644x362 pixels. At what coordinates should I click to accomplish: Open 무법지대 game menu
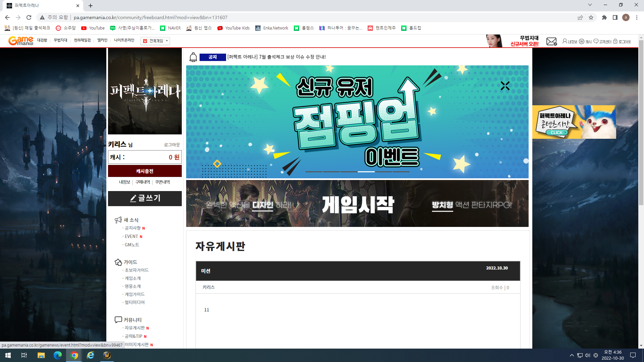[x=60, y=40]
